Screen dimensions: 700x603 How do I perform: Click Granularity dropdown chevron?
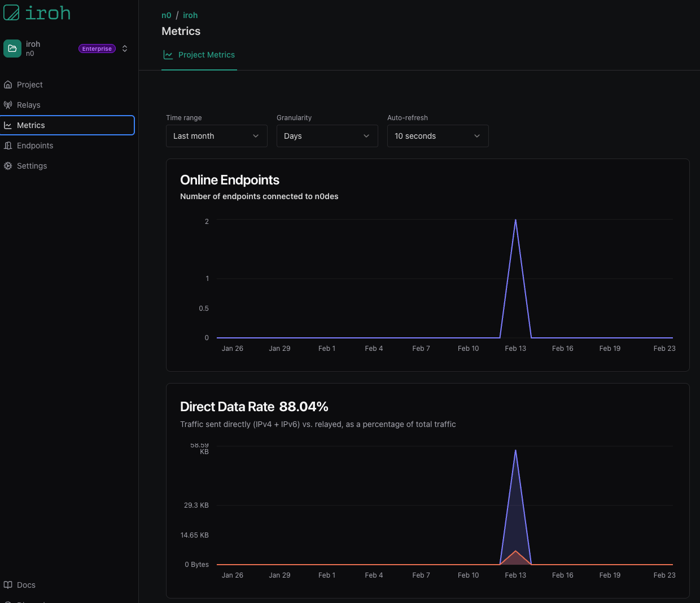point(366,136)
